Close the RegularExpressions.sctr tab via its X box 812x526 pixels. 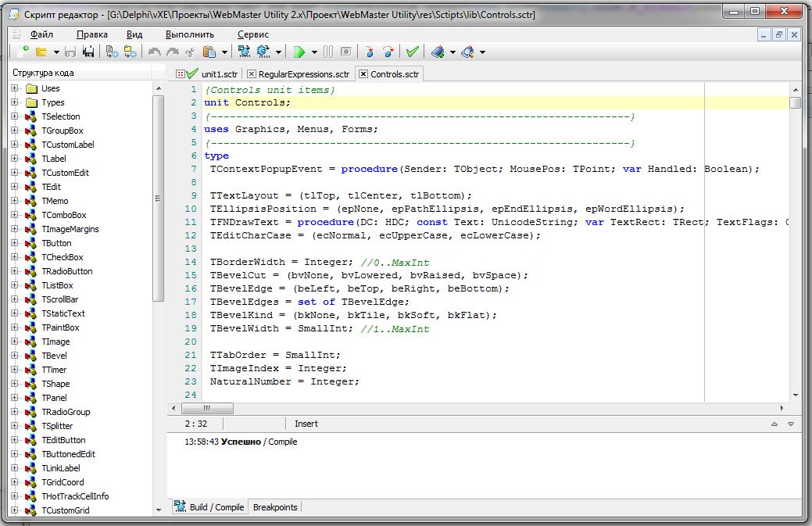(x=251, y=74)
